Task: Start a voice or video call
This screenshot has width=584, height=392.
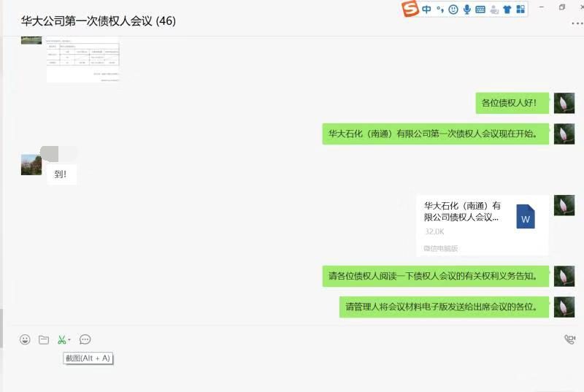Action: [x=570, y=339]
